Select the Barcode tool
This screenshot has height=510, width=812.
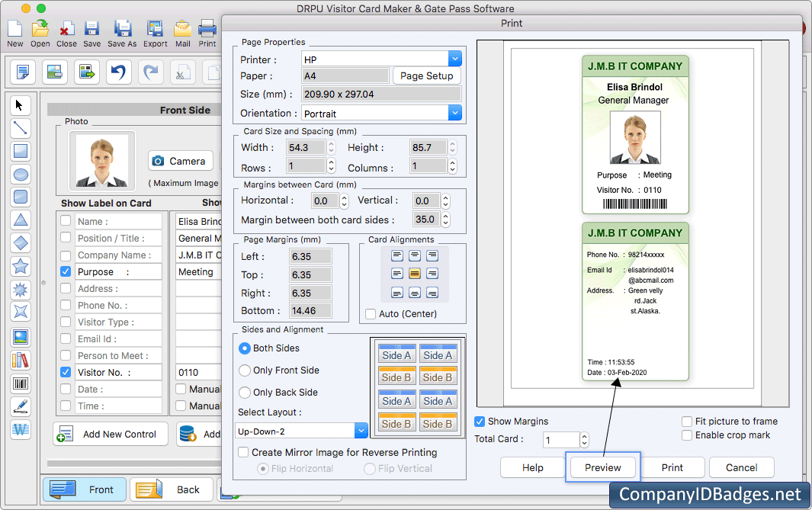click(20, 383)
